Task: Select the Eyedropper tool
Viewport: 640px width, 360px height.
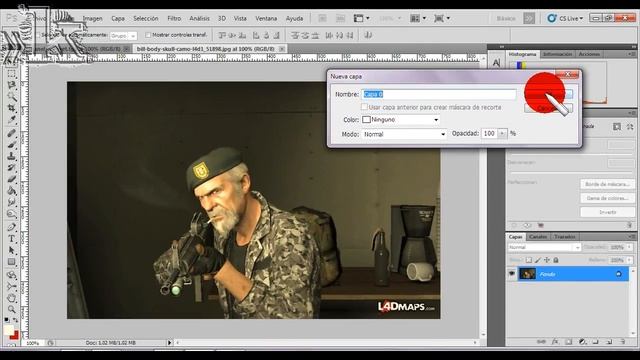Action: [x=11, y=120]
